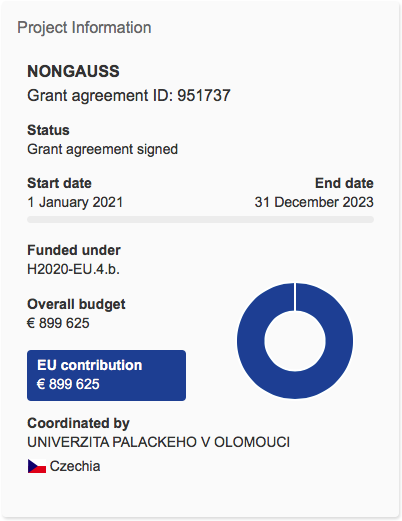The image size is (402, 521).
Task: Click the Funded under label
Action: tap(74, 250)
